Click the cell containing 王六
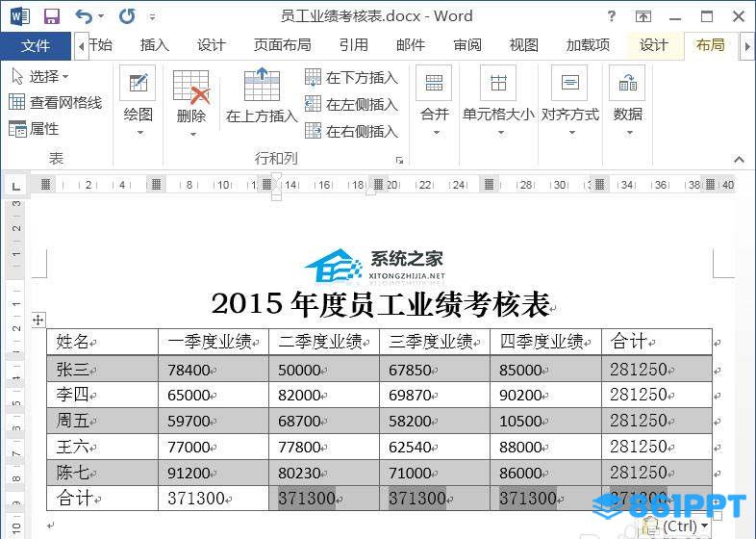This screenshot has width=756, height=539. point(103,447)
